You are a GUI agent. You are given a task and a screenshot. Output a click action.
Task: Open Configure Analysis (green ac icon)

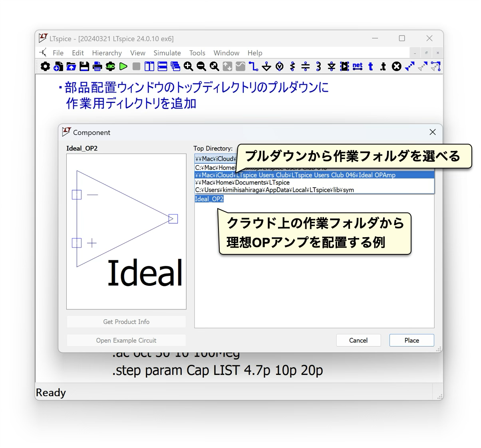click(110, 67)
